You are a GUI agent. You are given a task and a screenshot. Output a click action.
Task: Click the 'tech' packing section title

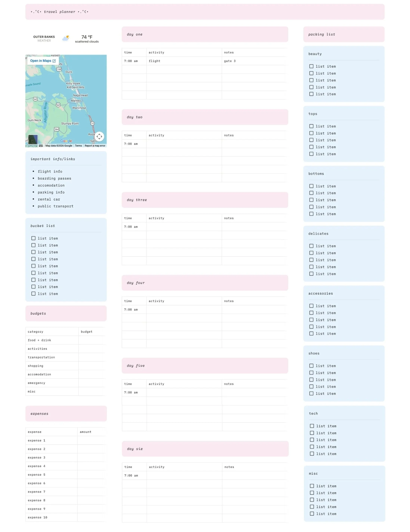coord(313,413)
